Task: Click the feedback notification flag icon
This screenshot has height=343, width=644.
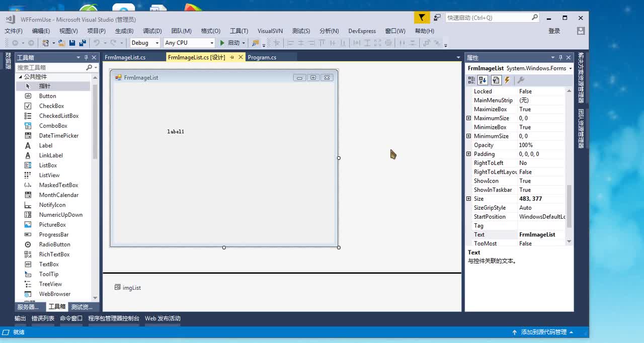Action: click(x=422, y=18)
